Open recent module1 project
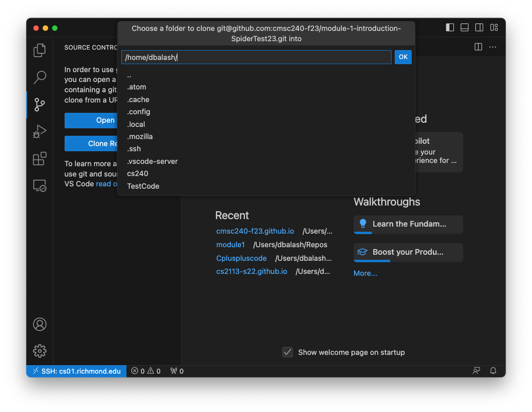Image resolution: width=532 pixels, height=412 pixels. [230, 245]
